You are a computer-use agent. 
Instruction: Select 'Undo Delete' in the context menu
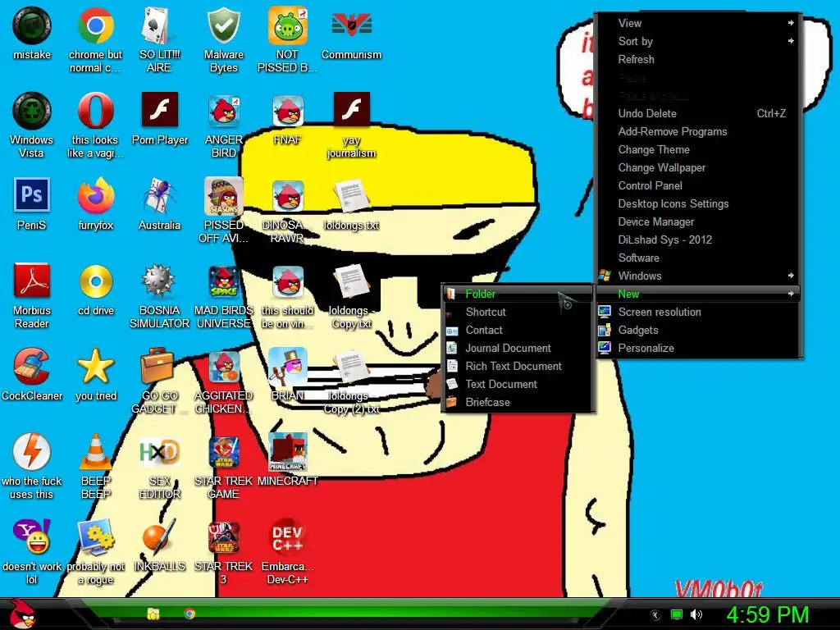coord(699,113)
